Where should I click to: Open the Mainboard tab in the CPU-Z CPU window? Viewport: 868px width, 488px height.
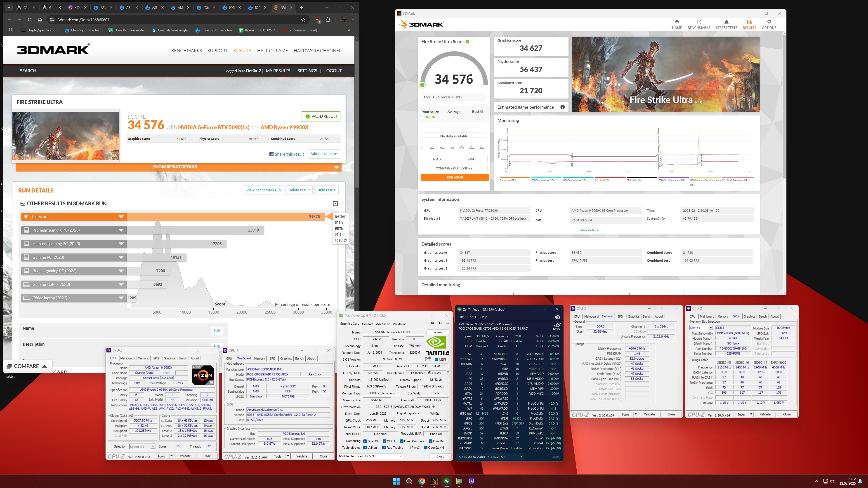pyautogui.click(x=127, y=358)
